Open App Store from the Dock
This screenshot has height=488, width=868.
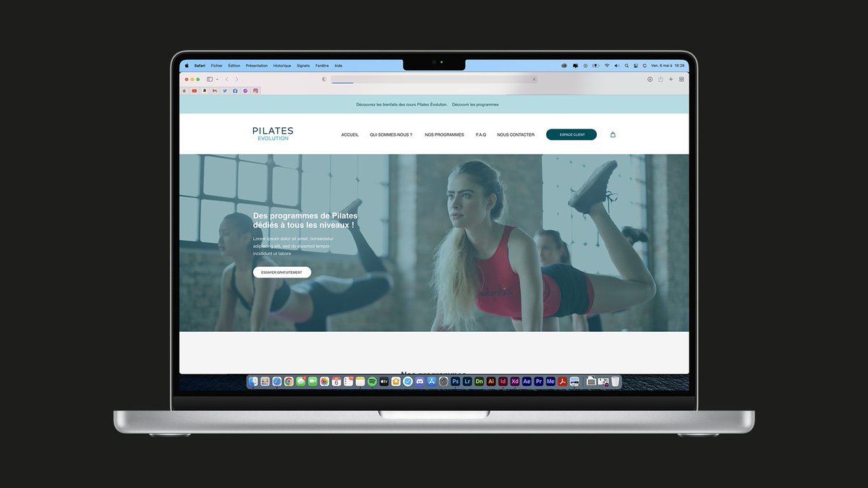pos(431,381)
